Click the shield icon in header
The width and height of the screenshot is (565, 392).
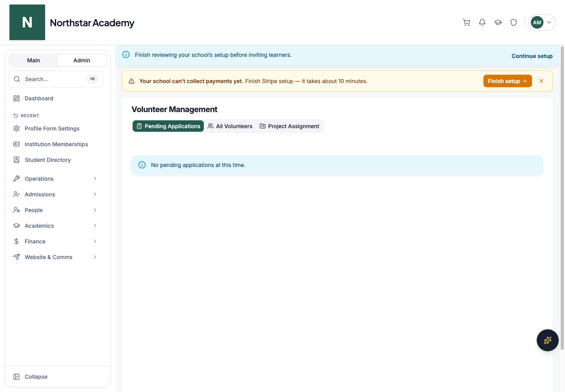(514, 22)
